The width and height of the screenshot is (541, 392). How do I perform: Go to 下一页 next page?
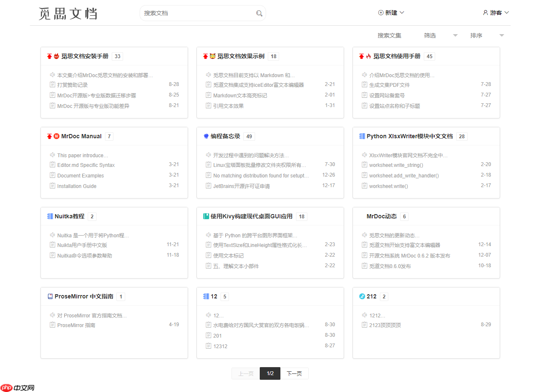[x=295, y=373]
